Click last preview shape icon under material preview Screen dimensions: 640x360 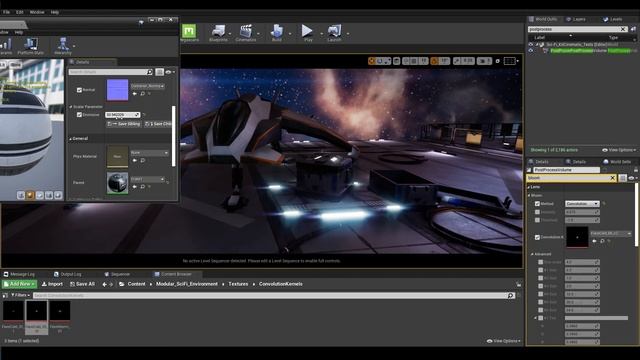tap(58, 195)
